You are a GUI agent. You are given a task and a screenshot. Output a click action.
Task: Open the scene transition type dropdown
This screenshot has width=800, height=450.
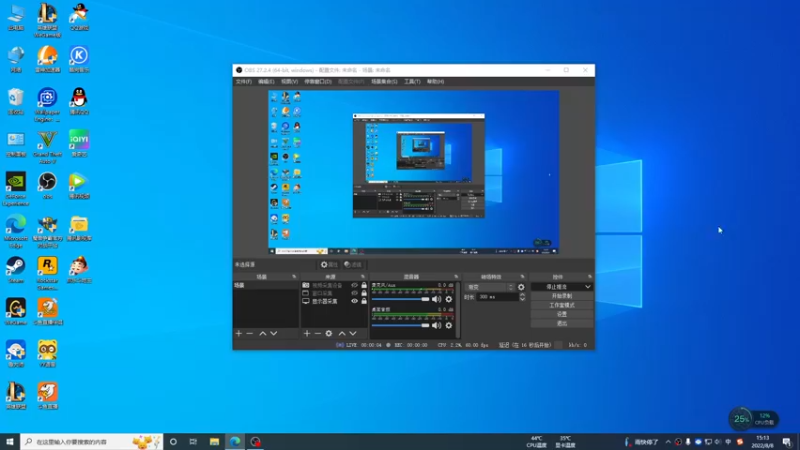coord(489,287)
